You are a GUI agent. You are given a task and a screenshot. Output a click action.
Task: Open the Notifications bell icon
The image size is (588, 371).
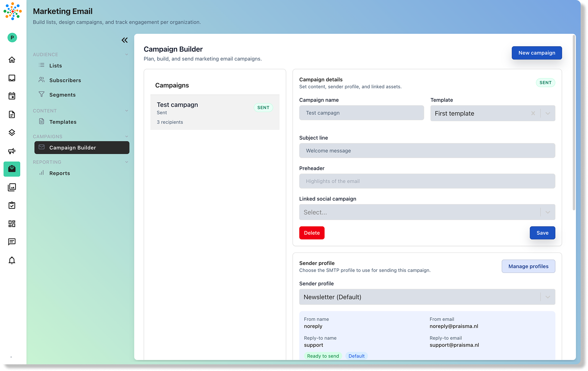12,260
